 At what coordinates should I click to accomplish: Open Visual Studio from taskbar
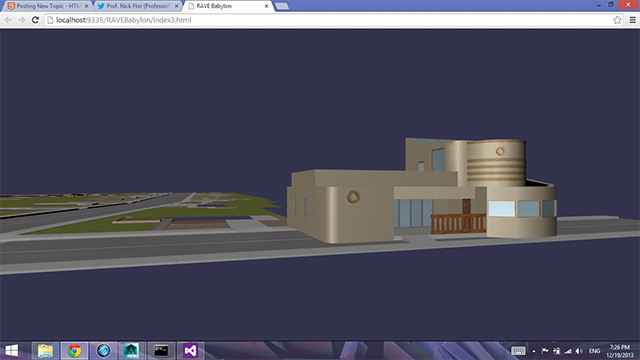tap(190, 351)
